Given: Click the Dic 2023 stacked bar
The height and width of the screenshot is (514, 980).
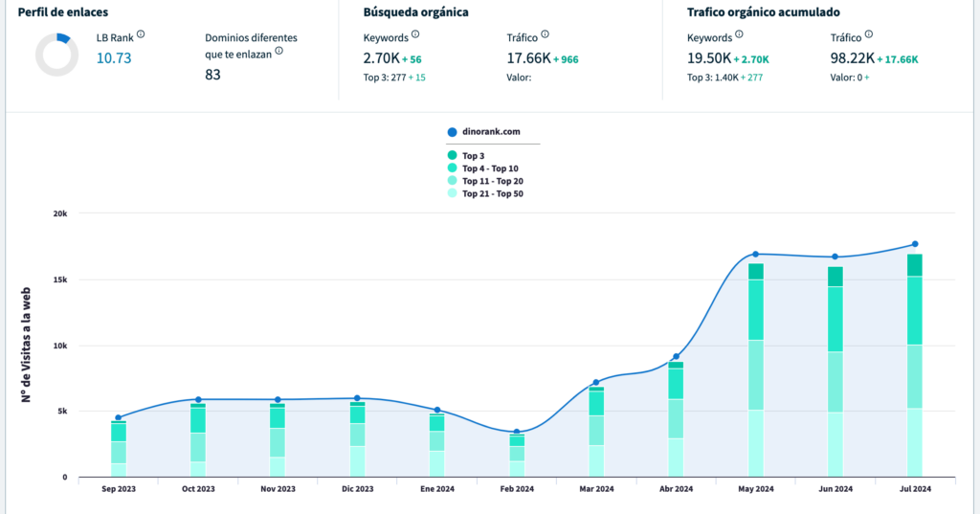Looking at the screenshot, I should coord(358,439).
